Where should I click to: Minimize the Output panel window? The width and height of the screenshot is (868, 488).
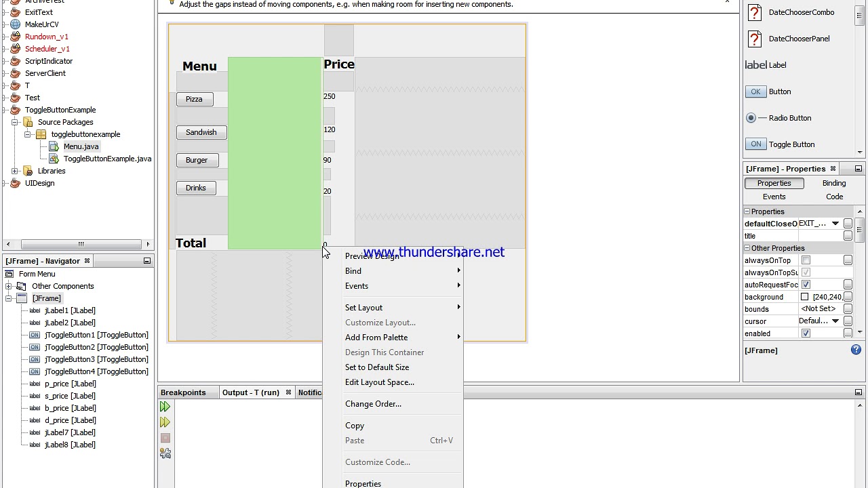(x=858, y=392)
